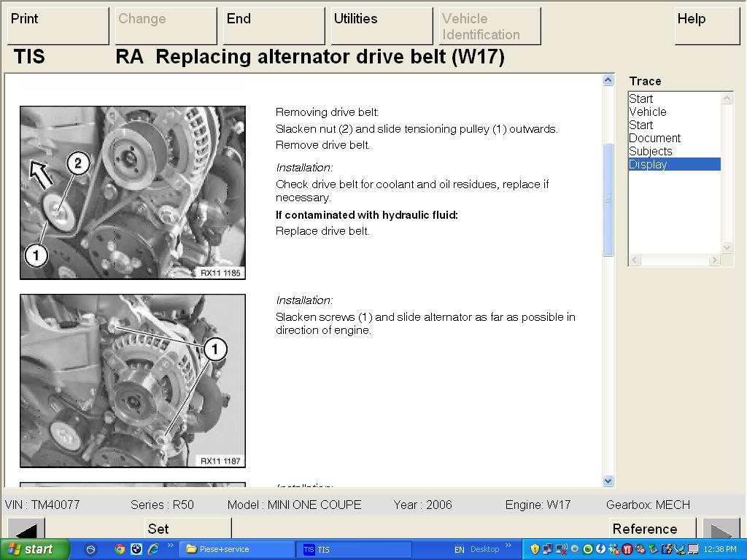Click the Windows start button
The image size is (747, 560).
[34, 549]
